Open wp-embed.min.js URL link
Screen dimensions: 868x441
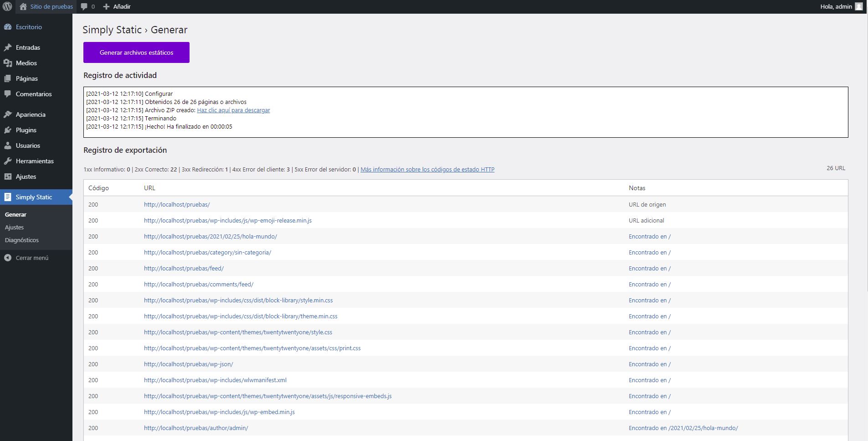[219, 412]
